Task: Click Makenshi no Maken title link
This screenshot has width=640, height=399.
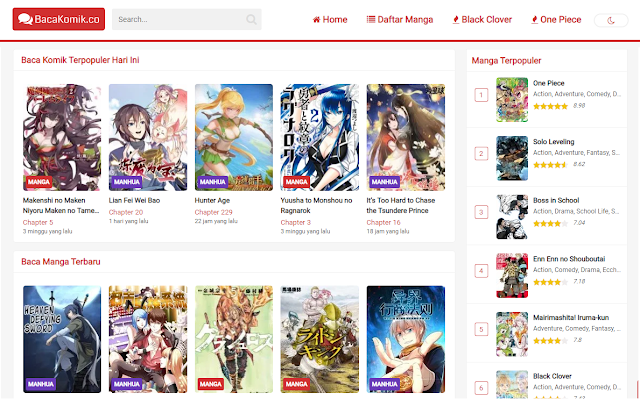Action: (61, 205)
